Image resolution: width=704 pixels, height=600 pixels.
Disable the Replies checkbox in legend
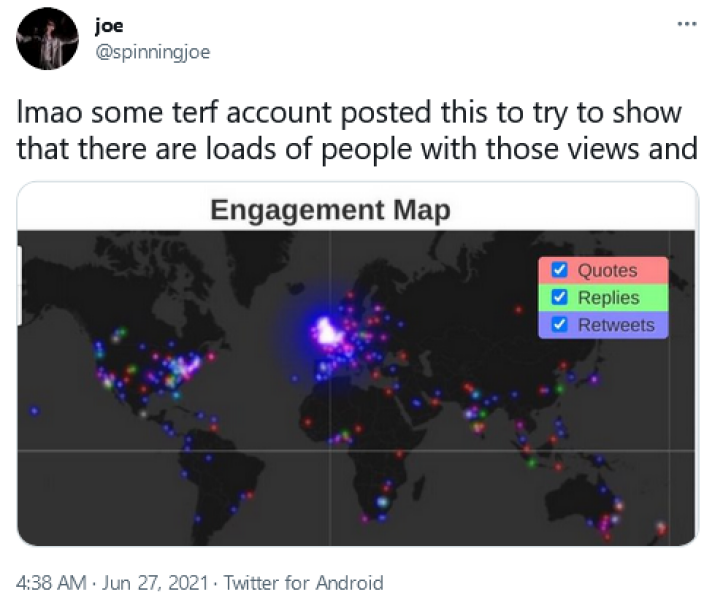pyautogui.click(x=560, y=297)
